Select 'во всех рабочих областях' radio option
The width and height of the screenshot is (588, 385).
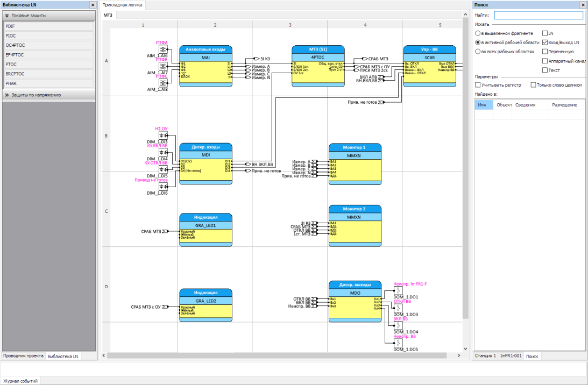(478, 52)
